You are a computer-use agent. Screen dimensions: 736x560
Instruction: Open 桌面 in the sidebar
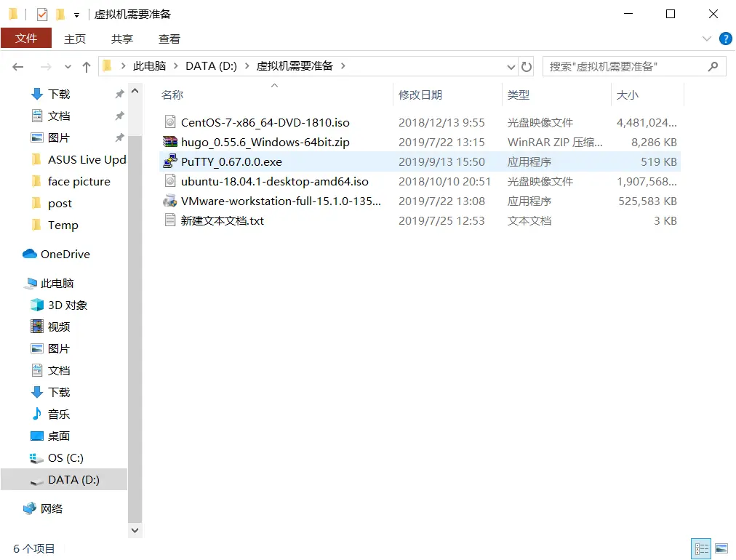(50, 436)
